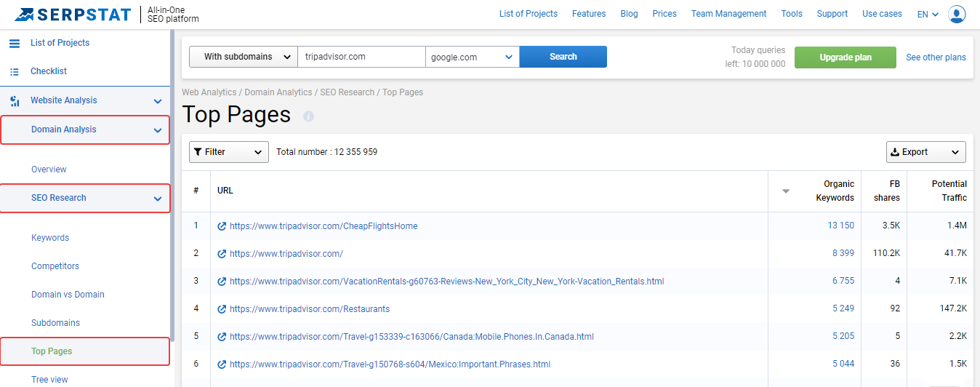The width and height of the screenshot is (980, 387).
Task: Open Team Management in the top navigation
Action: point(728,14)
